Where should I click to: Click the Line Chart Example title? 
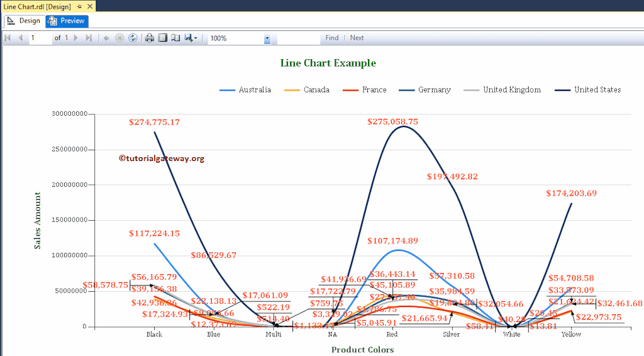click(x=328, y=64)
